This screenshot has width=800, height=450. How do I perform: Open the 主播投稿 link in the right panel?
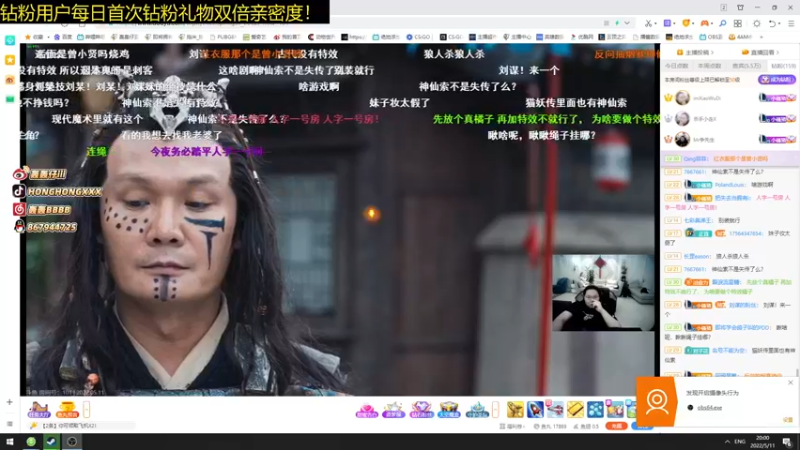point(695,53)
